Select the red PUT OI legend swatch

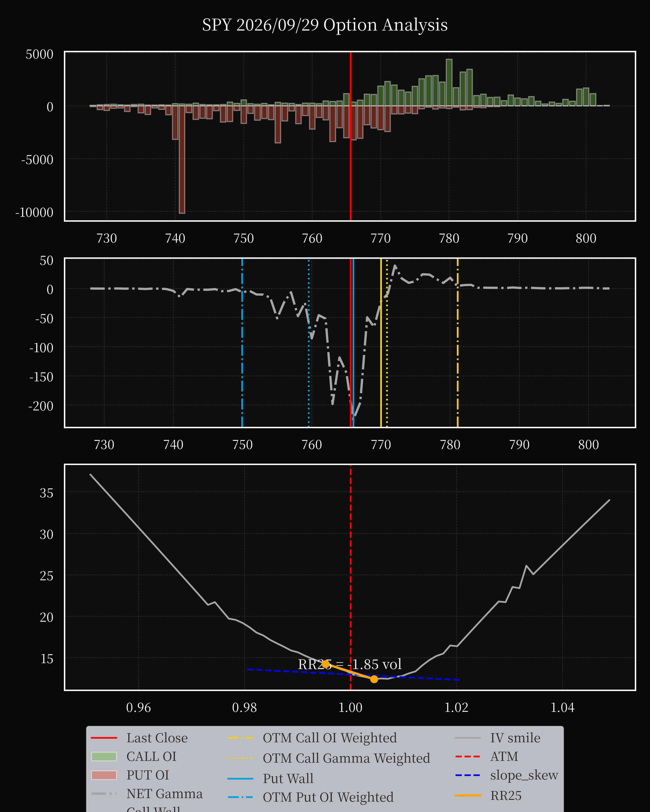(104, 775)
